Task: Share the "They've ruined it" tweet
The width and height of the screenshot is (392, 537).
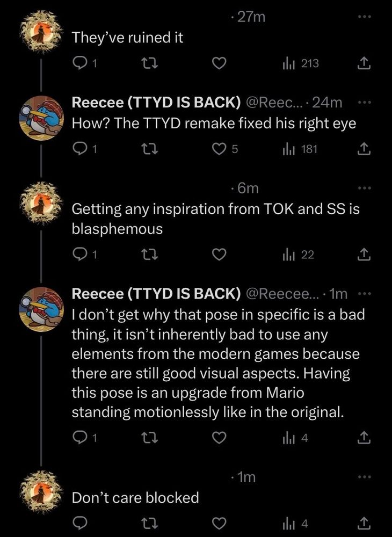Action: click(364, 64)
